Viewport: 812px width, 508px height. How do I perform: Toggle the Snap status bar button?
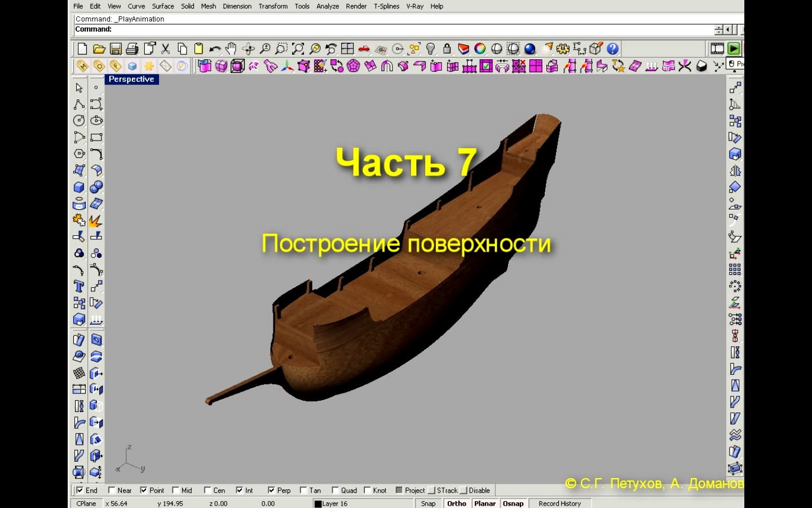(x=429, y=503)
